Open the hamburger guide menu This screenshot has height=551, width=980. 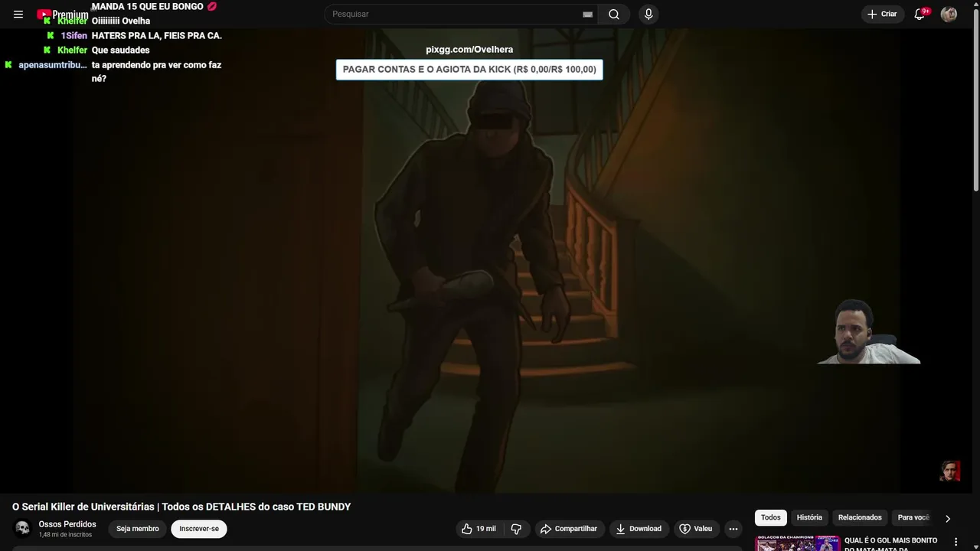[x=18, y=14]
